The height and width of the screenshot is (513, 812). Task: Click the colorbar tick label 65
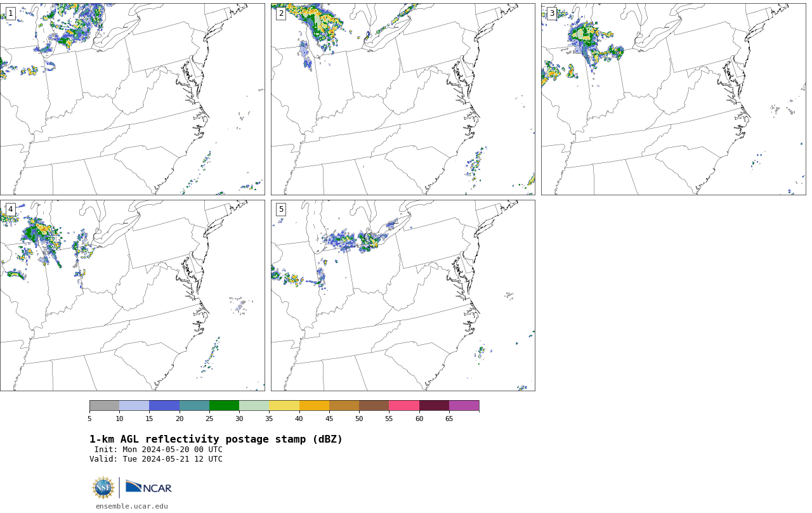pos(449,419)
